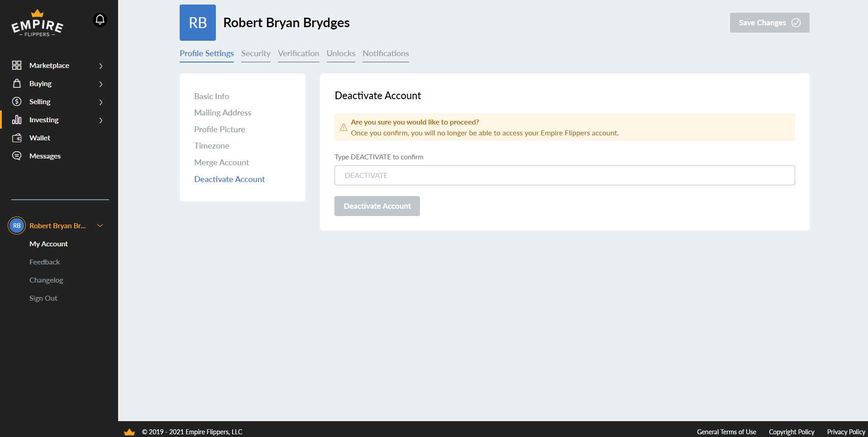Click the Wallet icon in sidebar
The height and width of the screenshot is (437, 868).
pyautogui.click(x=17, y=138)
